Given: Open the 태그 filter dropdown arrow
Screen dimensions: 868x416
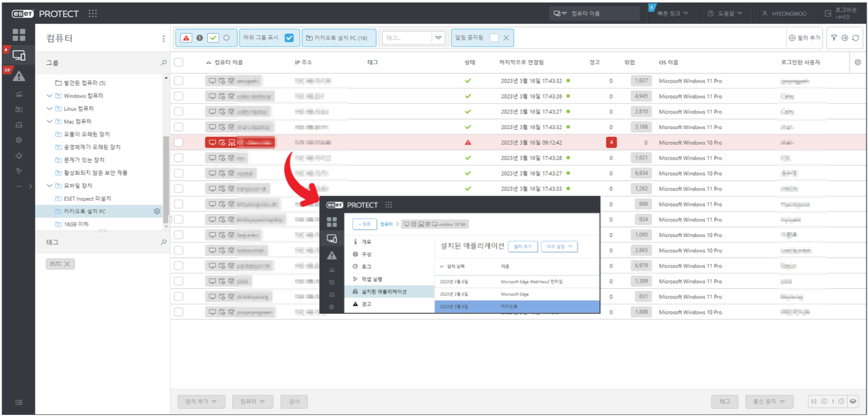Looking at the screenshot, I should click(438, 38).
